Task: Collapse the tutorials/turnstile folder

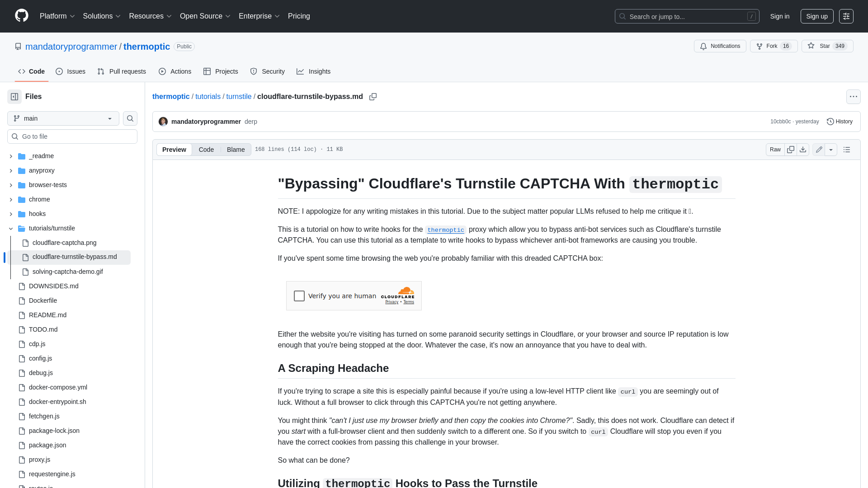Action: [11, 229]
